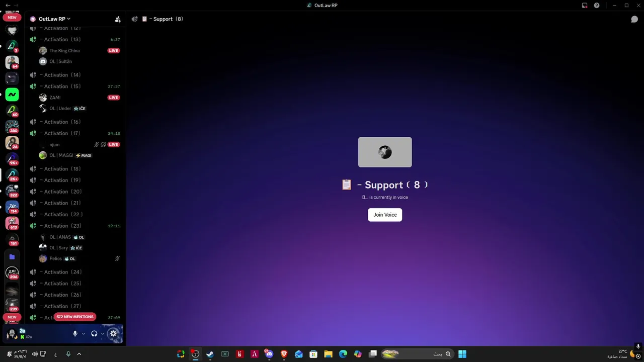Click the Help question mark icon

click(x=597, y=6)
